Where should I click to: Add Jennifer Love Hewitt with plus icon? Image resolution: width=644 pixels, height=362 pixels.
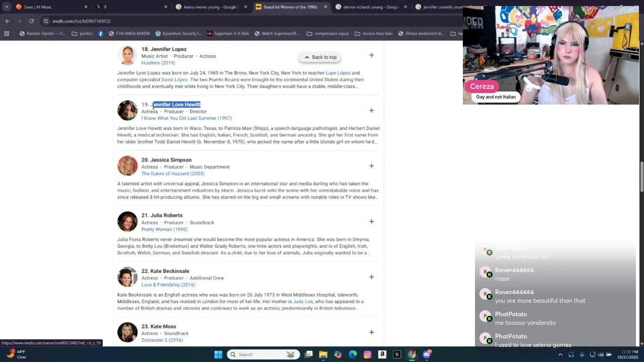pos(371,111)
